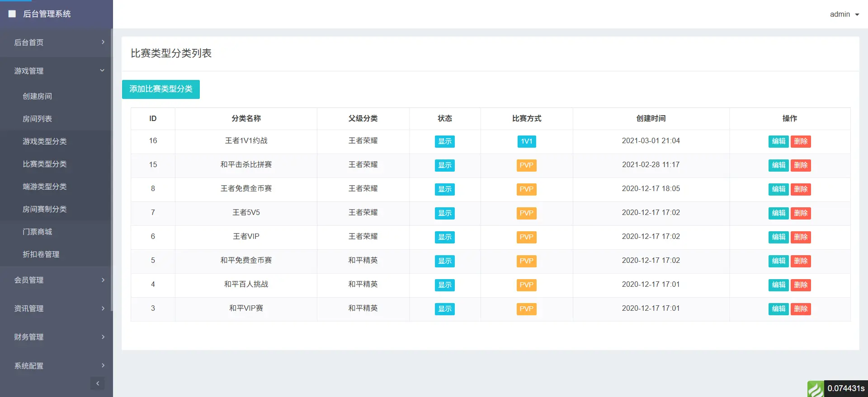Viewport: 868px width, 397px height.
Task: Edit the 王者5V5 row
Action: (x=778, y=213)
